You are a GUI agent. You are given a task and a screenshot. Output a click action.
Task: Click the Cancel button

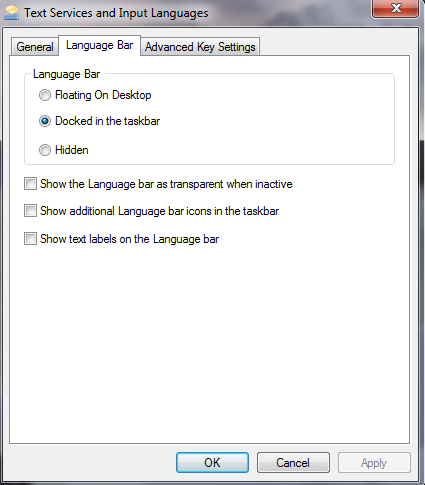[293, 462]
